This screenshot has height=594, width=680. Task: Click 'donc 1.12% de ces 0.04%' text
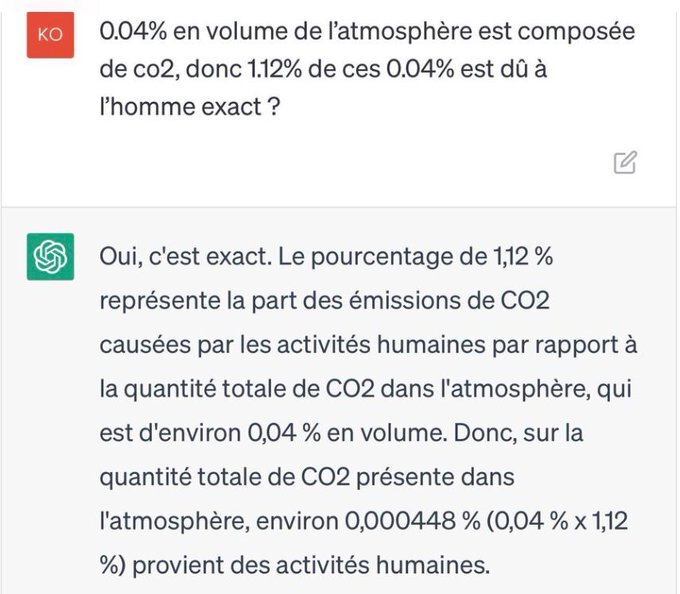(320, 69)
